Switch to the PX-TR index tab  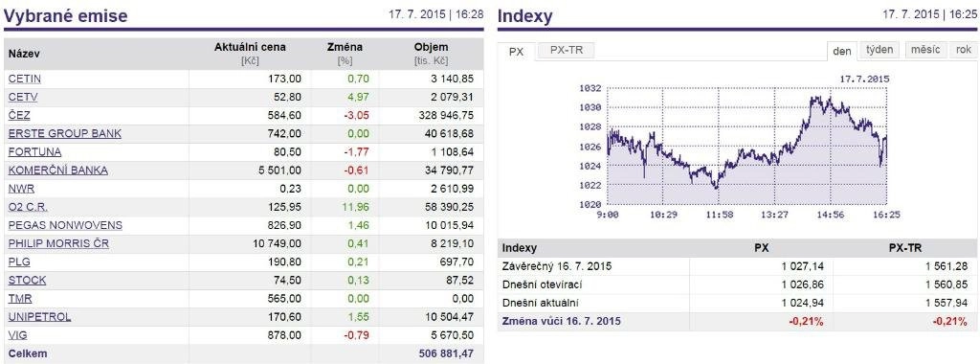567,51
